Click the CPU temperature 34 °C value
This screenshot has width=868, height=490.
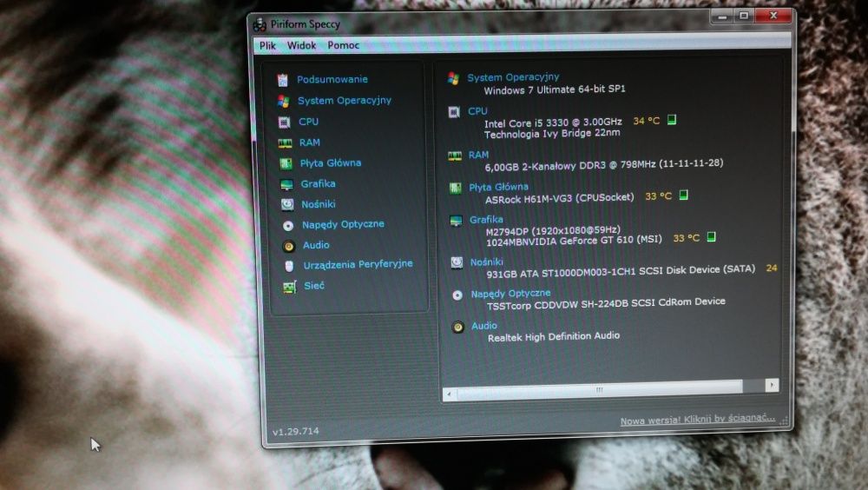[x=647, y=120]
